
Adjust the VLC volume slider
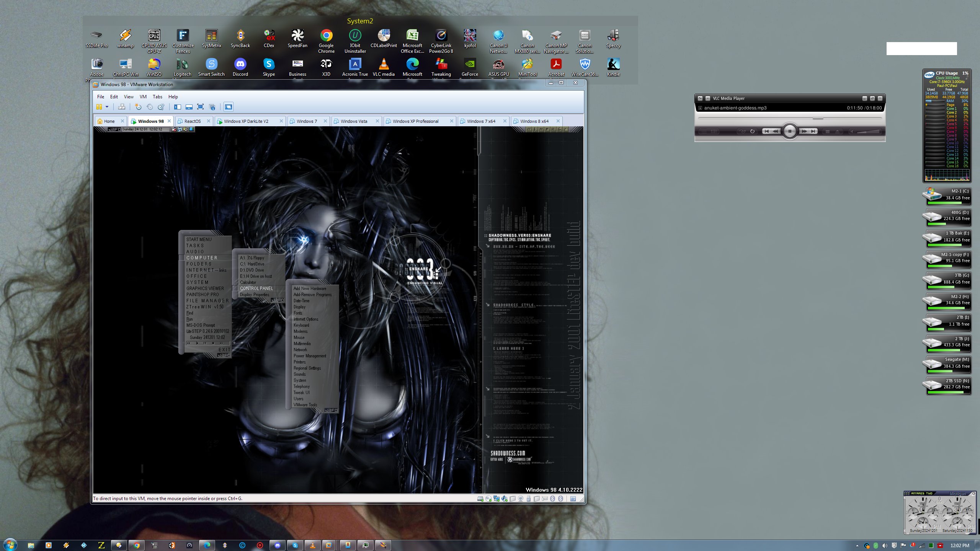coord(869,131)
